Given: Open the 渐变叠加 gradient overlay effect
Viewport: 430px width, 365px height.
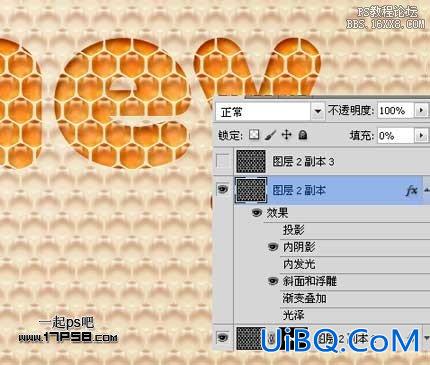Looking at the screenshot, I should click(304, 298).
